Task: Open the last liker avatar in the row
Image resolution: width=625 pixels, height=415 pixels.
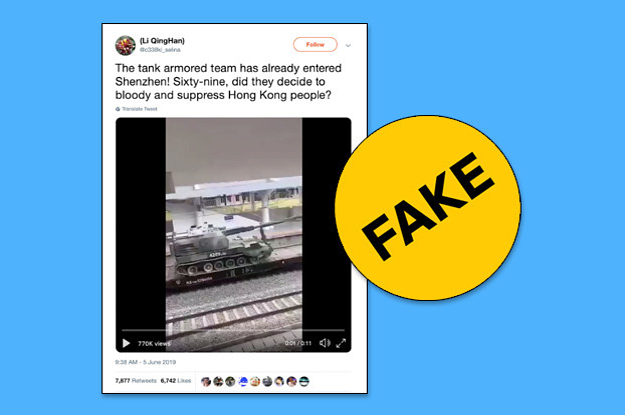Action: [304, 382]
